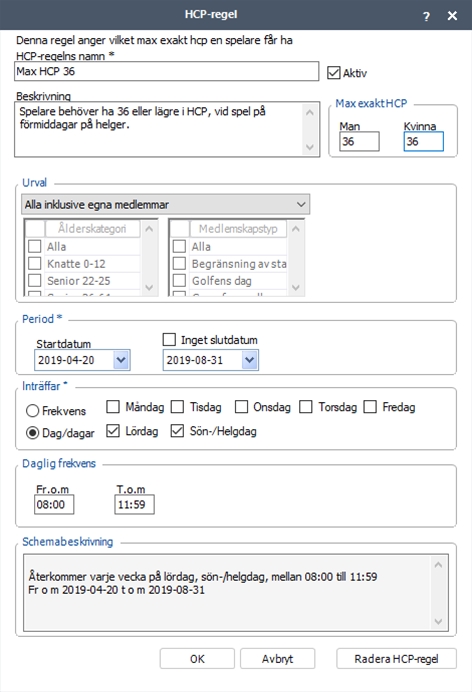This screenshot has width=472, height=692.
Task: Click the Avbryt button
Action: [x=277, y=659]
